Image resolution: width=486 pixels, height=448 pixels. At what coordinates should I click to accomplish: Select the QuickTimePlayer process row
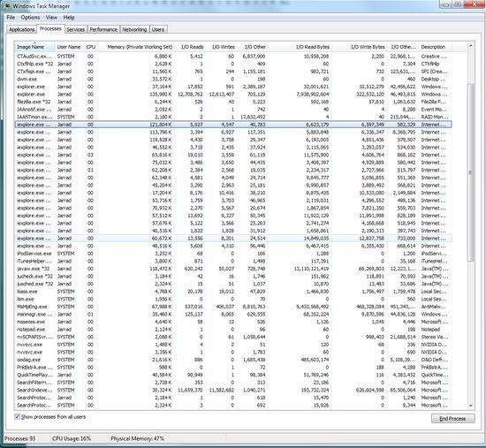tap(233, 375)
